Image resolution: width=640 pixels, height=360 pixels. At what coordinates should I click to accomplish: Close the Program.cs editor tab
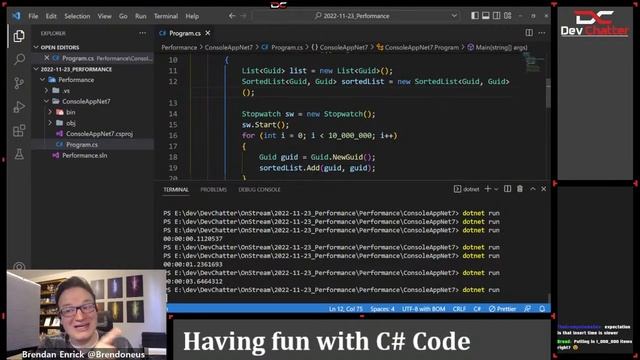[x=208, y=33]
